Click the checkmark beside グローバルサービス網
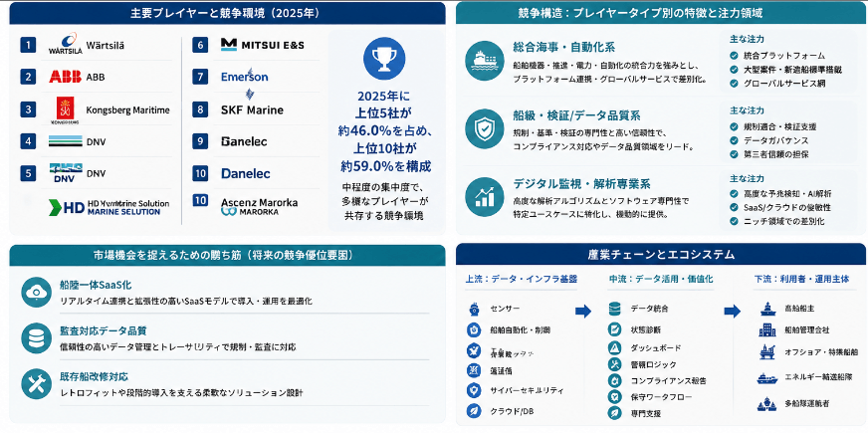The height and width of the screenshot is (433, 868). click(734, 84)
